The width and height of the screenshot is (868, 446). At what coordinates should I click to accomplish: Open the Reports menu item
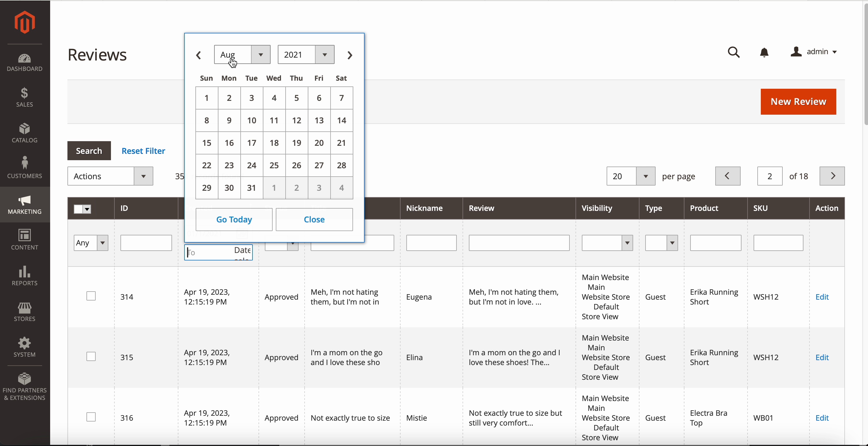24,275
